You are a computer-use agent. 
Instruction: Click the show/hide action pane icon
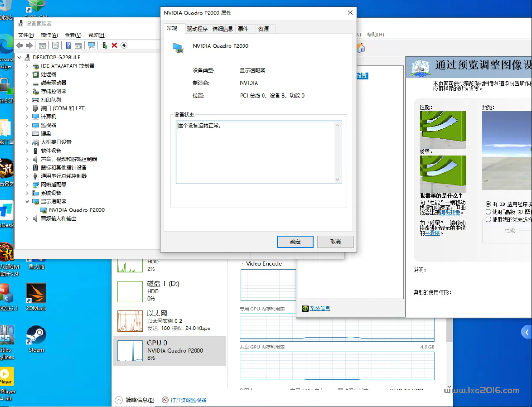click(x=79, y=46)
